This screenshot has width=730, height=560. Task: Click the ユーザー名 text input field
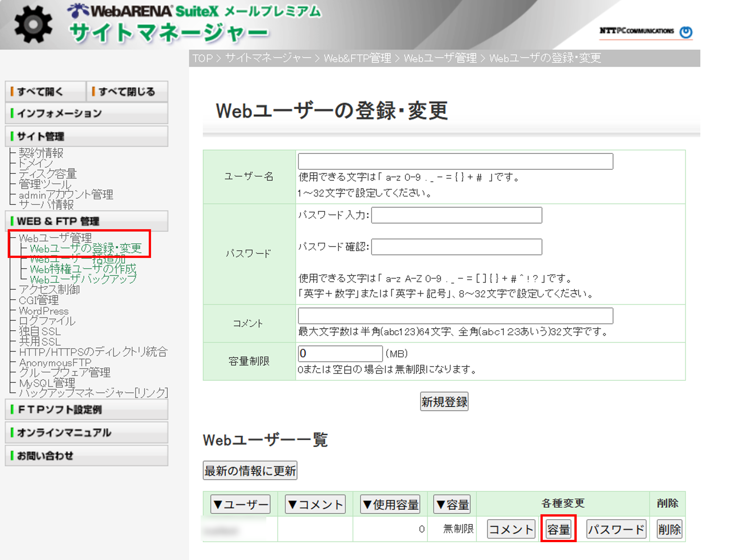coord(455,162)
